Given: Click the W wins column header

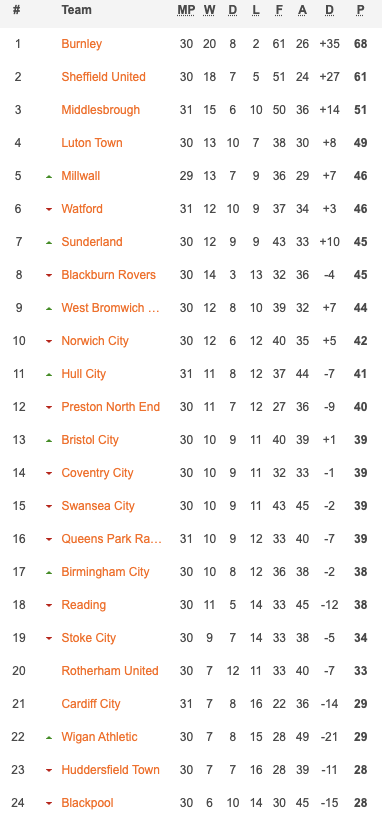Looking at the screenshot, I should 209,10.
